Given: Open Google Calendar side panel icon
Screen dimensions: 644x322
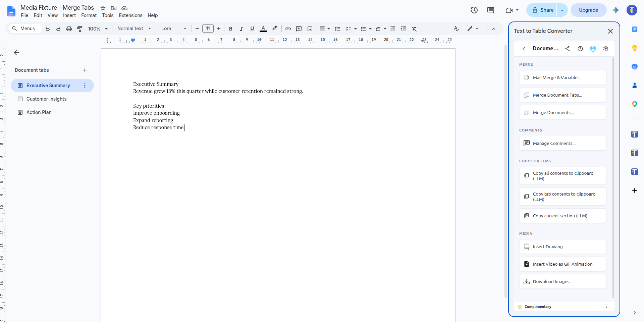Looking at the screenshot, I should tap(634, 29).
